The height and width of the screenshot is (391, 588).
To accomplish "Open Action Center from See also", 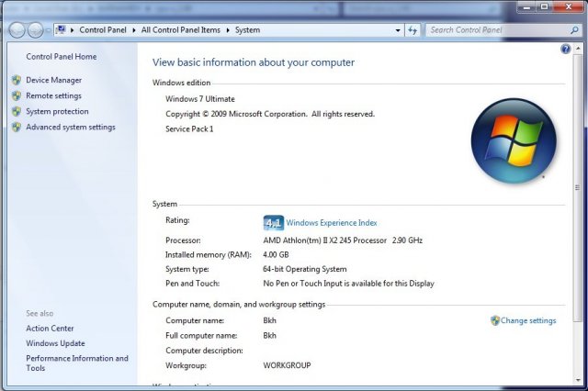I will tap(50, 329).
